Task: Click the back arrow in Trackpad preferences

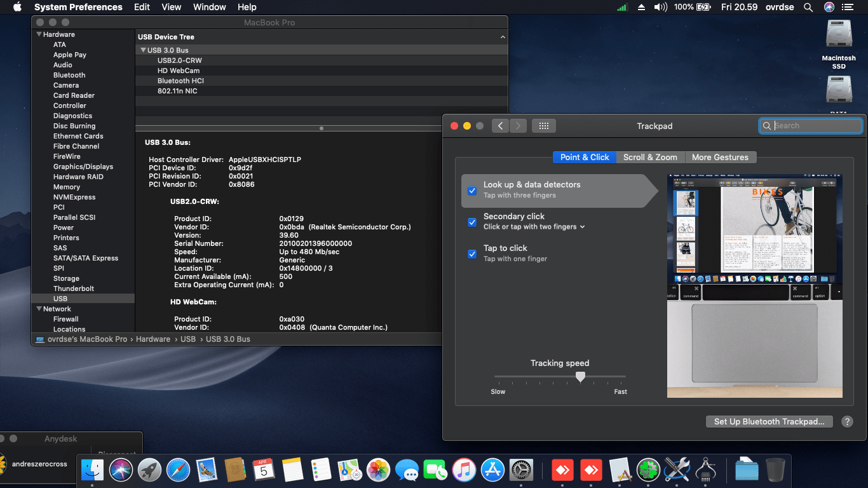Action: click(500, 126)
